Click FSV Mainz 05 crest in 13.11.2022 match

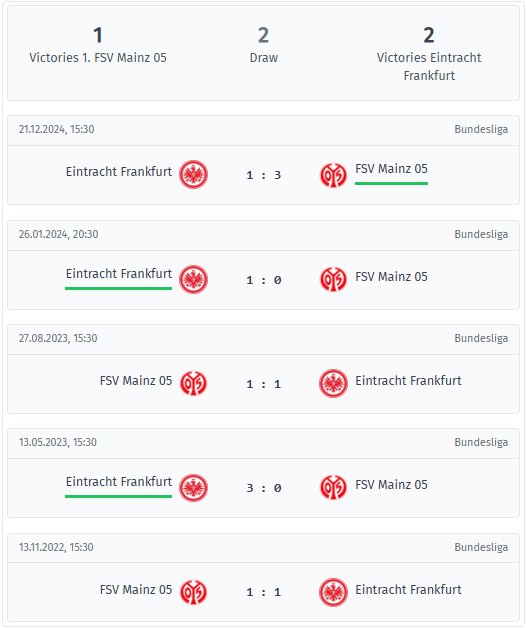(193, 592)
